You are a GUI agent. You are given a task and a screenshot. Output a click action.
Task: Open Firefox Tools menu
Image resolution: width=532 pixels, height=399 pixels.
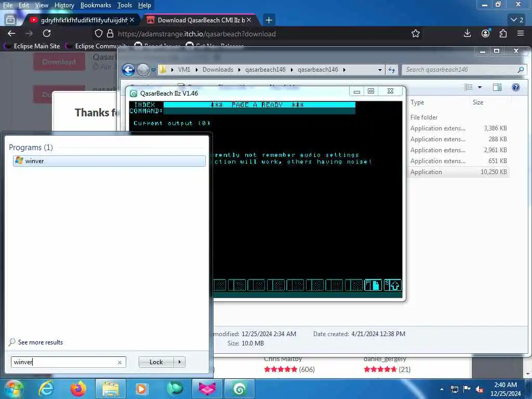click(x=125, y=5)
